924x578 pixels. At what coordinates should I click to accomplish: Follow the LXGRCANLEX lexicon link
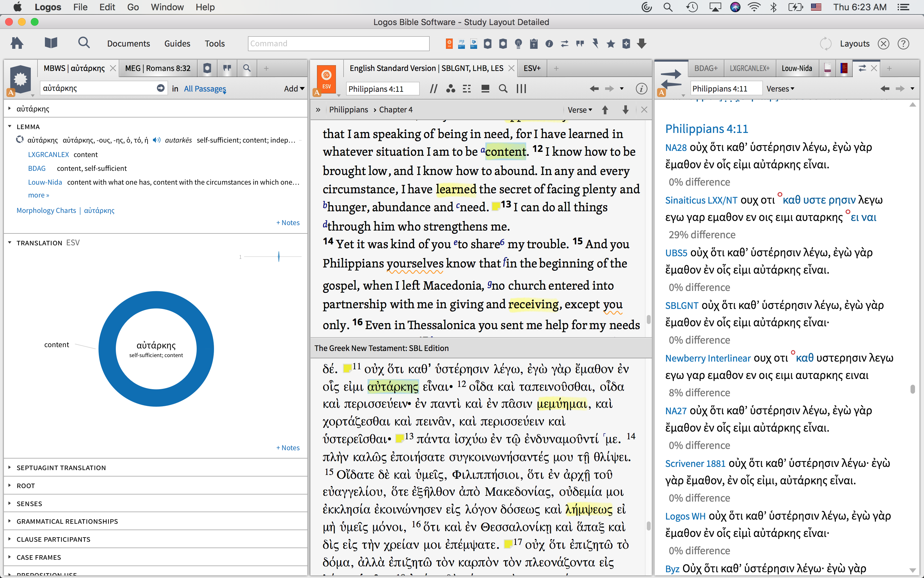[x=48, y=154]
